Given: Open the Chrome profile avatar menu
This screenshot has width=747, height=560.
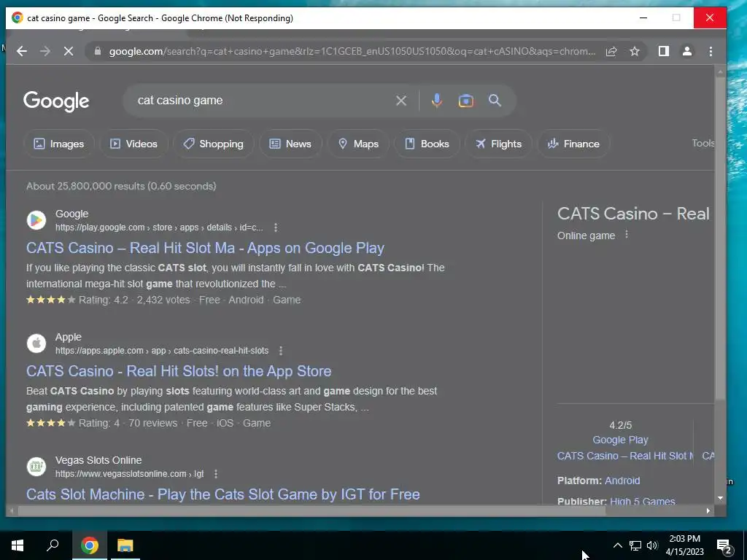Looking at the screenshot, I should [687, 52].
